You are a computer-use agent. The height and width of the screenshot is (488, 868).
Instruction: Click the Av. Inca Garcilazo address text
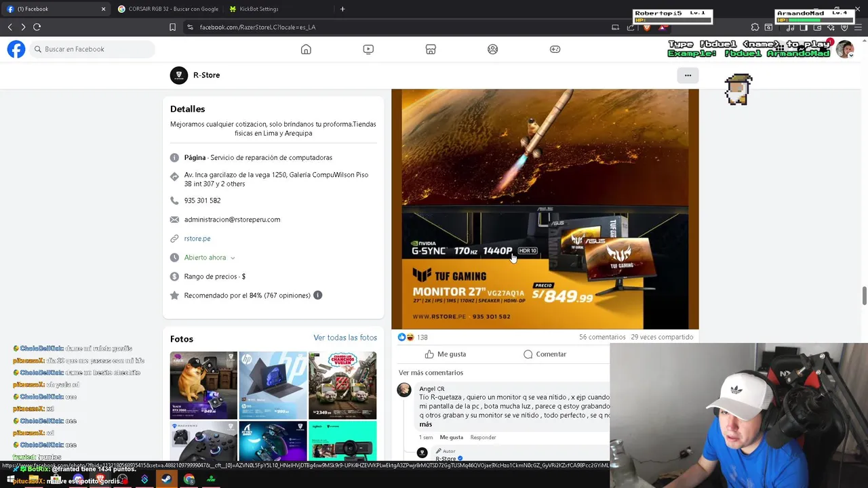point(276,179)
